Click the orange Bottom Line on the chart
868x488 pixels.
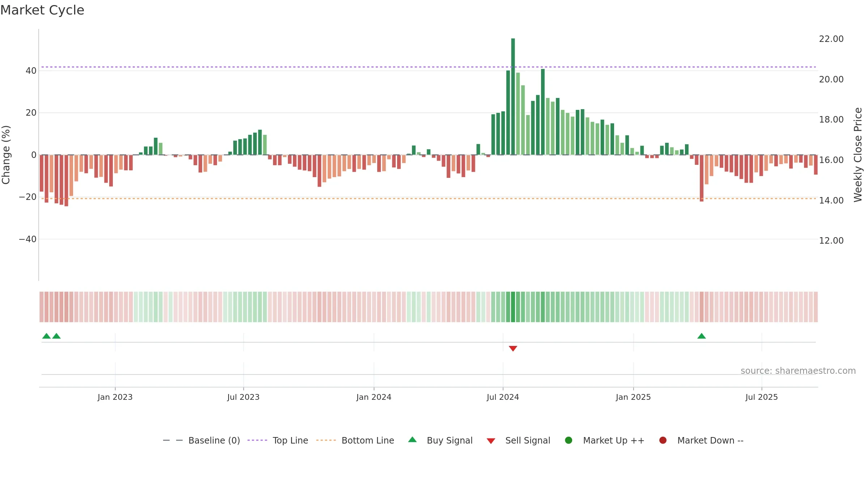[429, 198]
